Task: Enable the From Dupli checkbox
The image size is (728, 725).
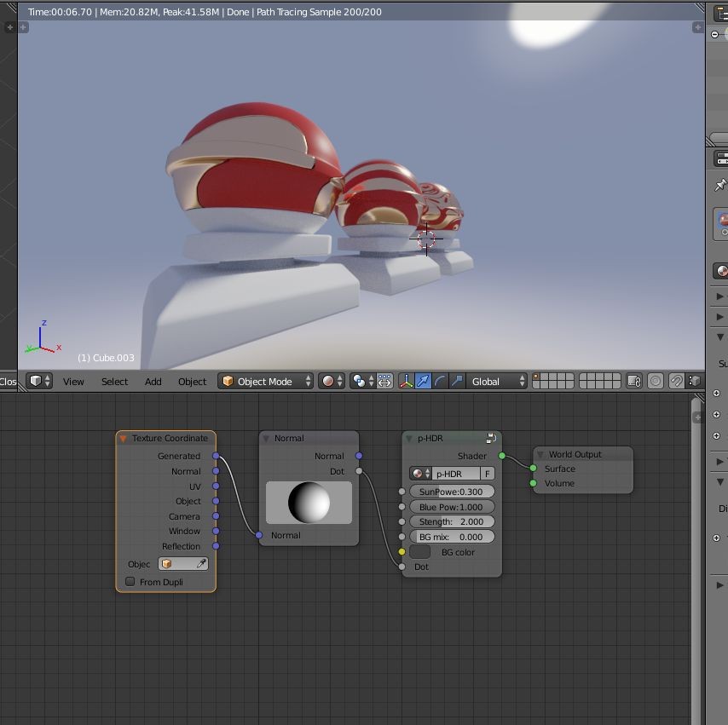Action: [x=130, y=581]
